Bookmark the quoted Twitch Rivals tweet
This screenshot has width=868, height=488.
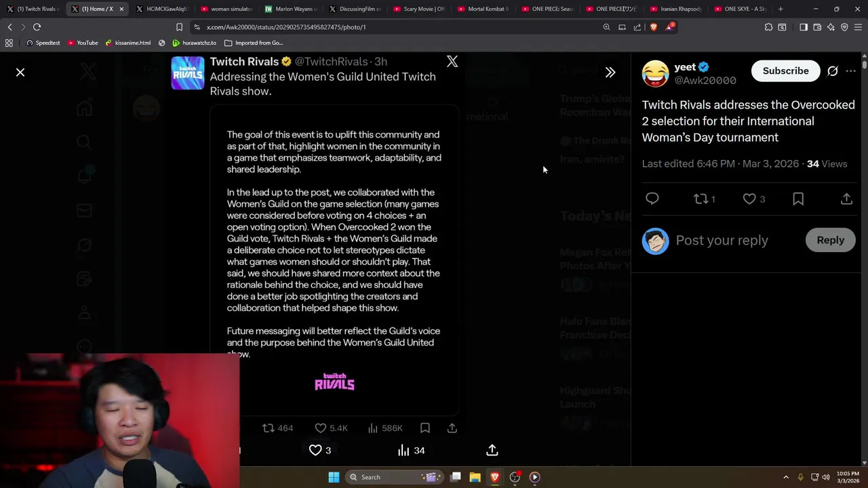[x=425, y=428]
